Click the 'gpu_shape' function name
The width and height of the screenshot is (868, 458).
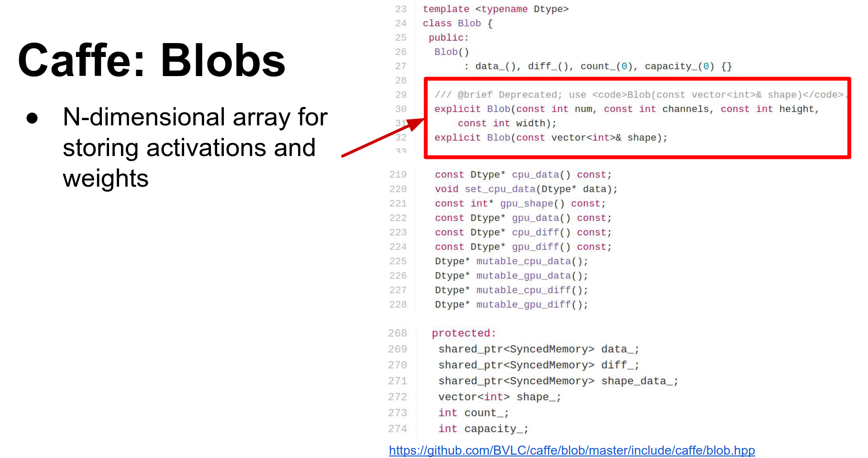point(526,203)
